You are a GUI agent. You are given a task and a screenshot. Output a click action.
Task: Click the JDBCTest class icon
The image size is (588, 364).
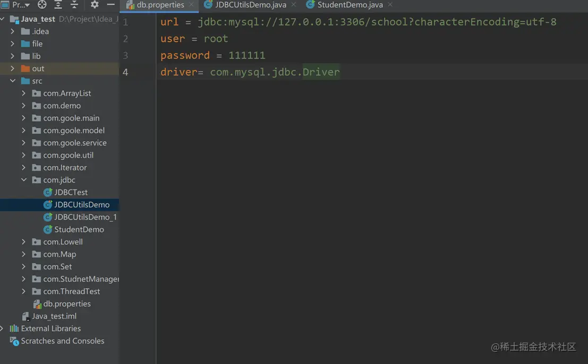click(48, 192)
